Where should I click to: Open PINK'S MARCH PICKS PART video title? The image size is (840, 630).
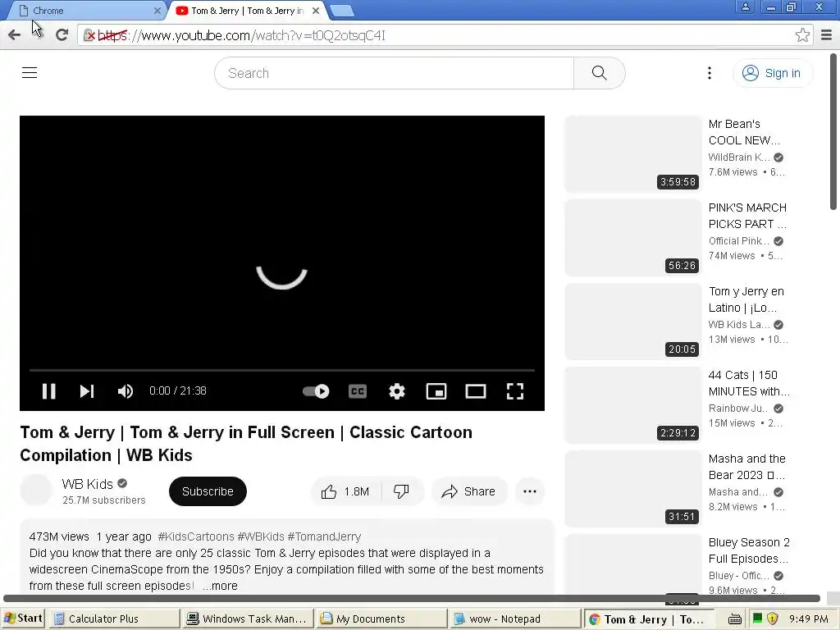tap(748, 216)
